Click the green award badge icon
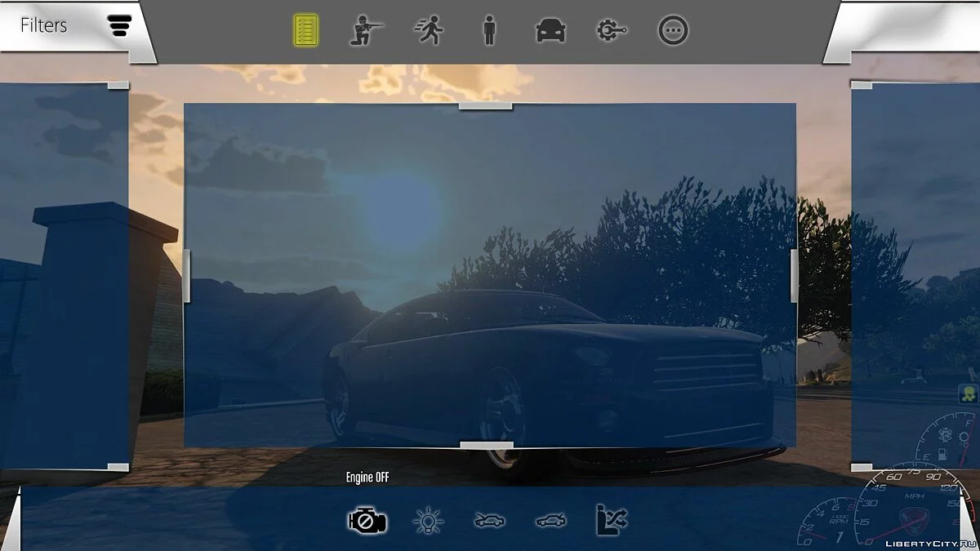The height and width of the screenshot is (551, 980). [x=967, y=394]
